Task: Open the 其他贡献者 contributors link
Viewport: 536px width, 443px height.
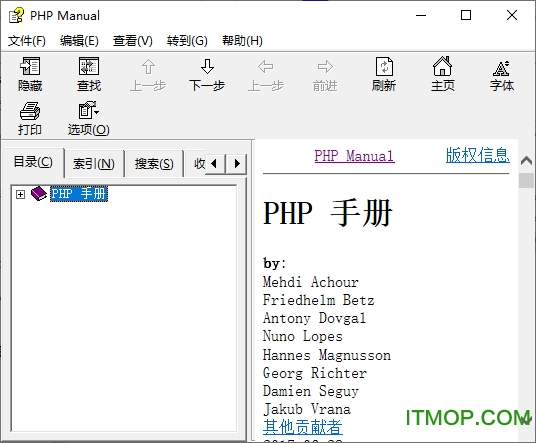Action: [x=303, y=427]
